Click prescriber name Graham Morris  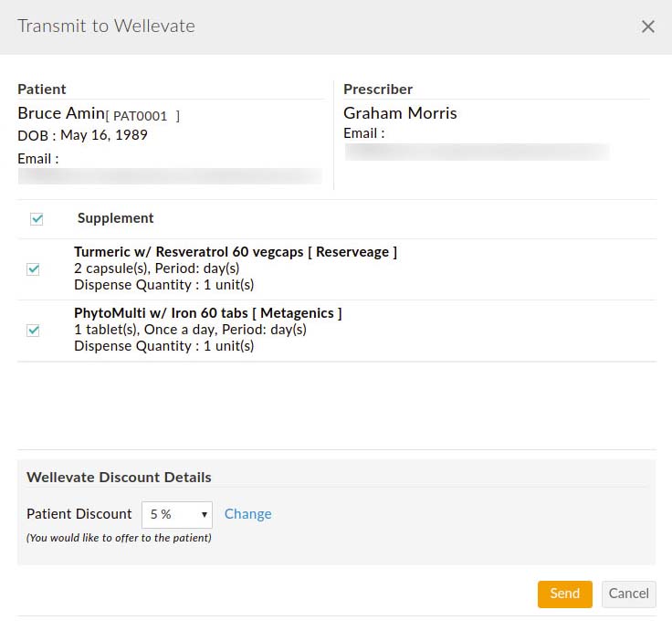(400, 113)
